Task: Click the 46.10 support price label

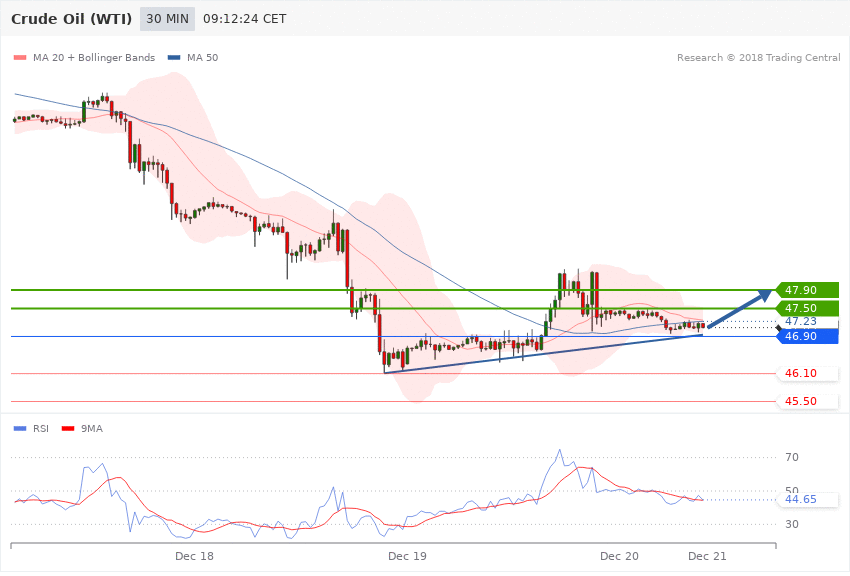Action: [x=807, y=373]
